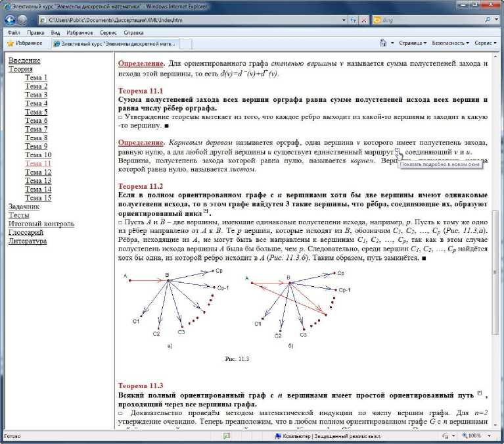Expand the Страница dropdown menu
Viewport: 504px width, 444px height.
(x=412, y=43)
